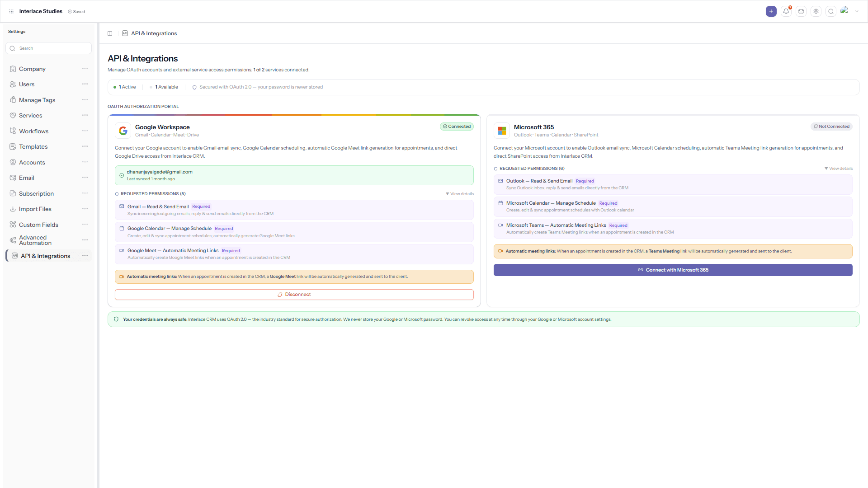Open more options for Services
The image size is (868, 488).
[x=85, y=115]
